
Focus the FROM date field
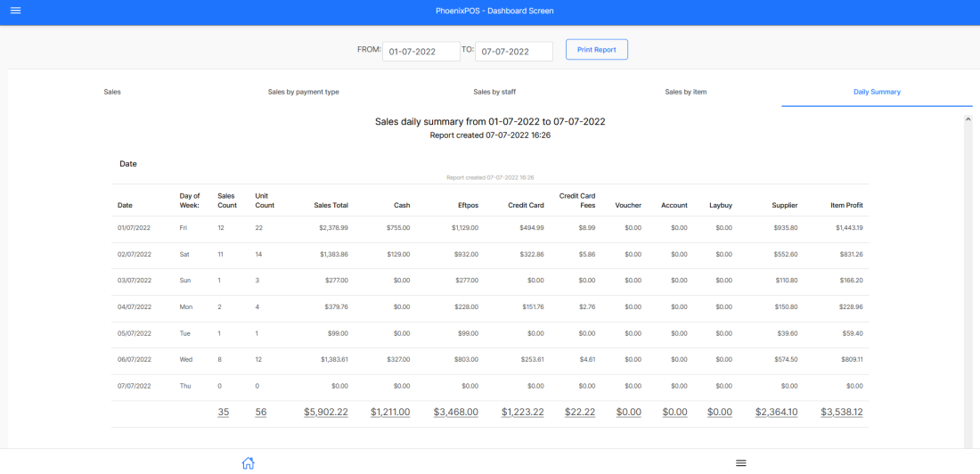click(421, 52)
